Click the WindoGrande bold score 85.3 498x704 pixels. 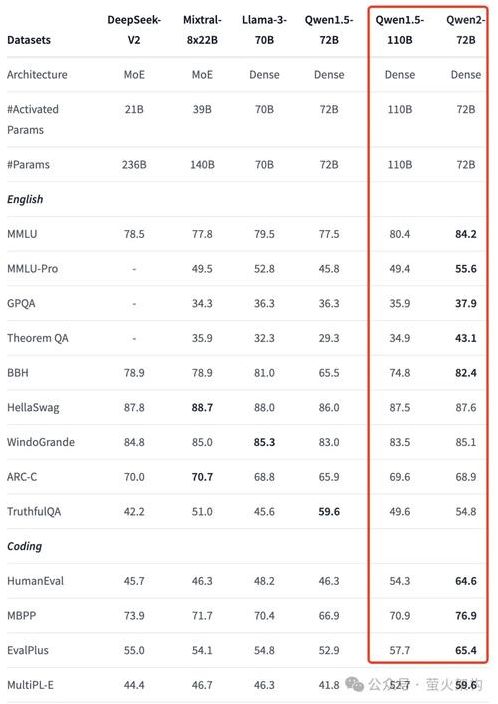[264, 442]
